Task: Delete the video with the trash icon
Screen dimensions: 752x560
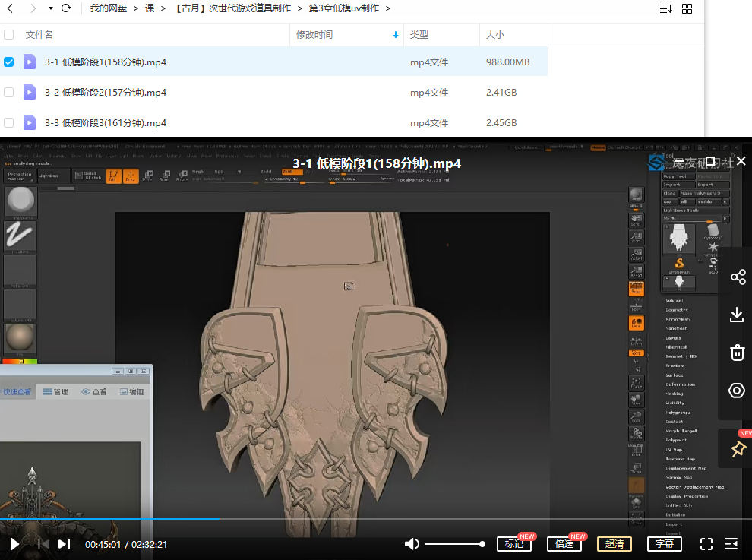Action: pos(737,353)
